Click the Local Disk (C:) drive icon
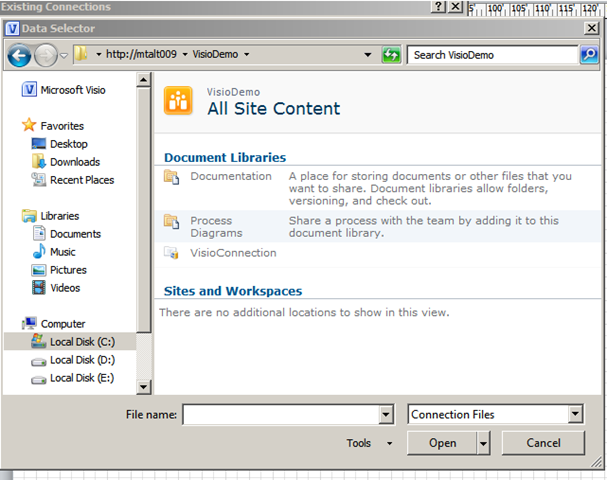Viewport: 607px width, 480px height. 38,341
